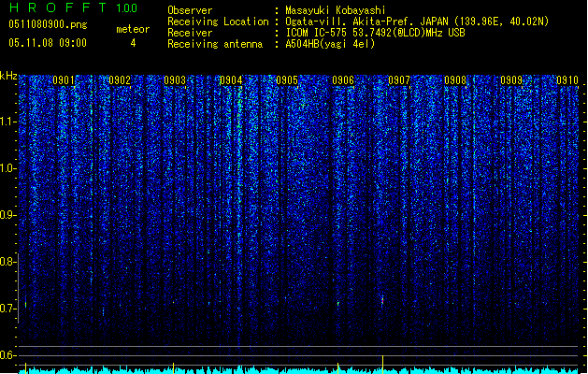Click the 0905 time label
Image resolution: width=588 pixels, height=374 pixels.
pyautogui.click(x=287, y=80)
